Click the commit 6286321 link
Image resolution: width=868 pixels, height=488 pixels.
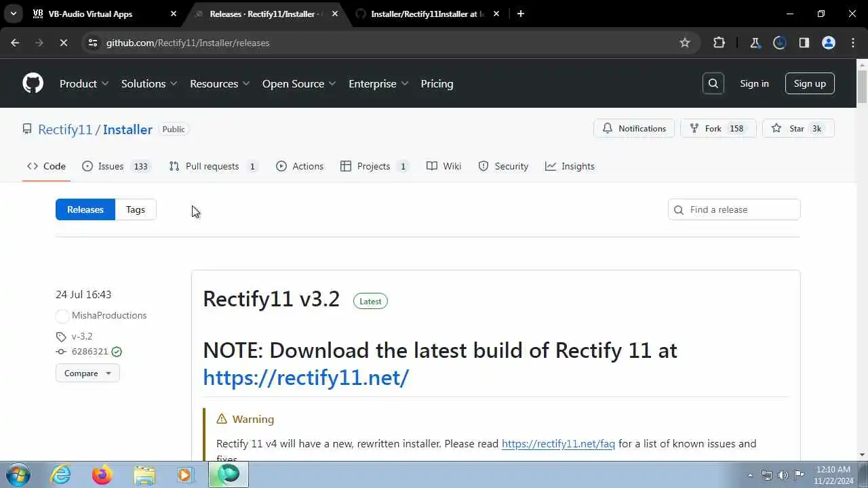pos(90,351)
